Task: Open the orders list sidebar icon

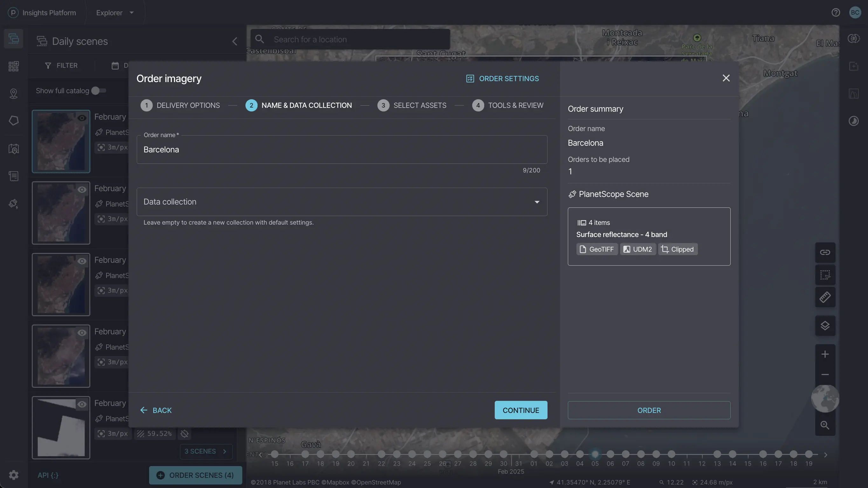Action: (x=13, y=176)
